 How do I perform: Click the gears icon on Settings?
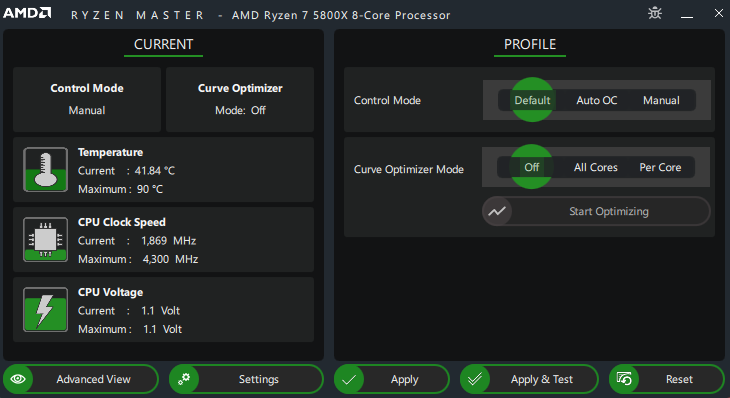pos(184,379)
